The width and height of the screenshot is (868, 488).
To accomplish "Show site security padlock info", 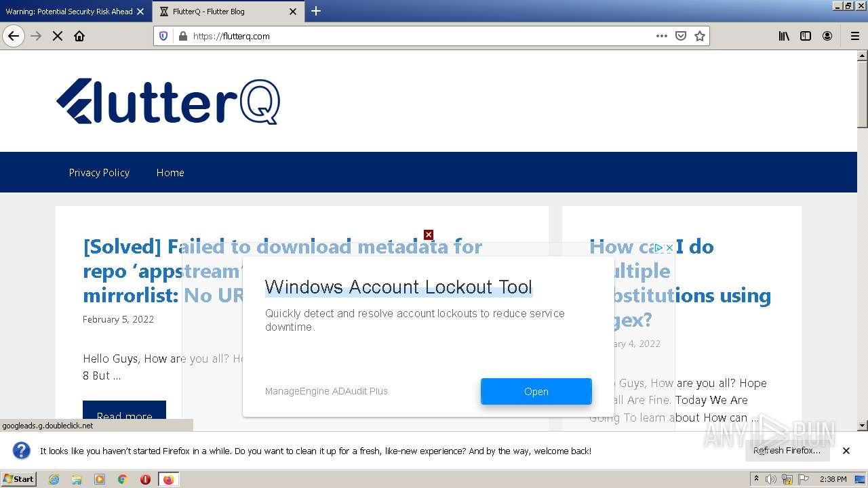I will click(182, 36).
